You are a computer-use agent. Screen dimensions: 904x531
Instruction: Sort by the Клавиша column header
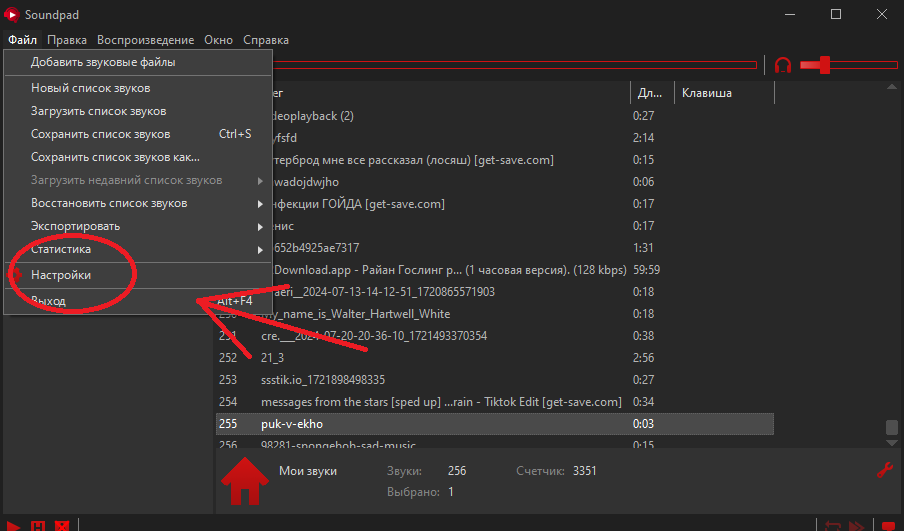(724, 93)
